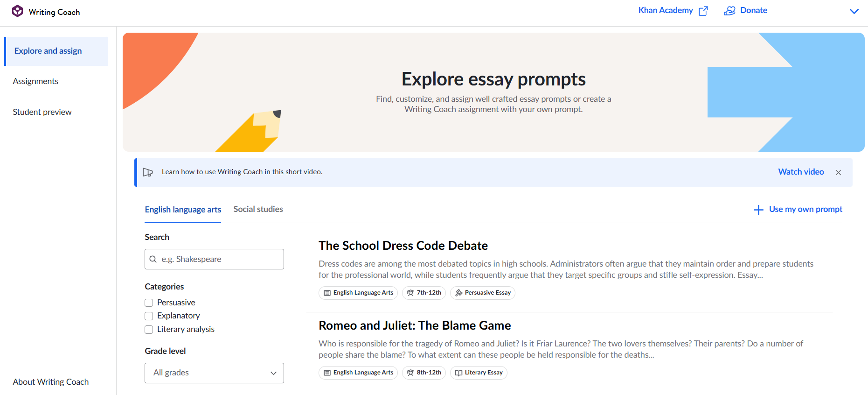This screenshot has width=868, height=395.
Task: Click the external link icon beside Khan Academy
Action: (x=703, y=10)
